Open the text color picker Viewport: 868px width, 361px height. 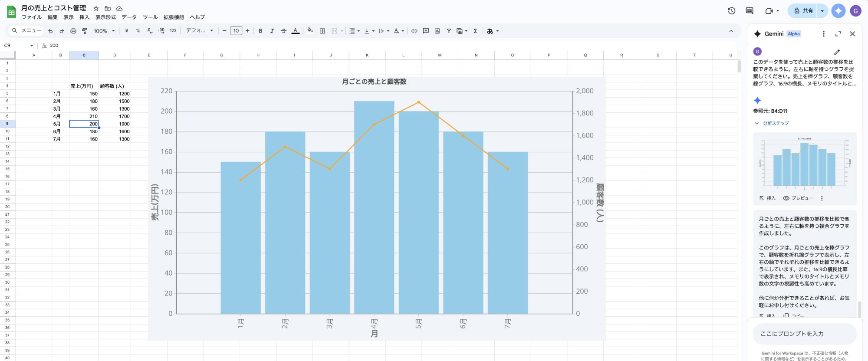295,31
